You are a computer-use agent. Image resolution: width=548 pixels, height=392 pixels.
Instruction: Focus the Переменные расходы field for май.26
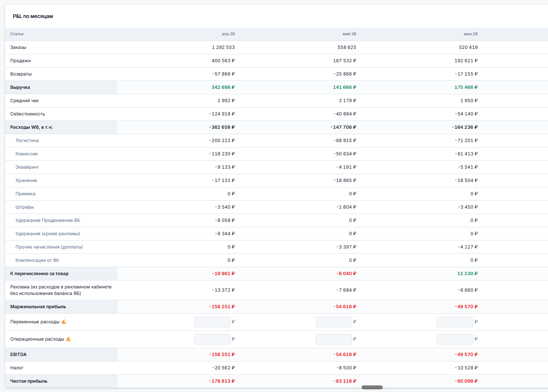334,322
